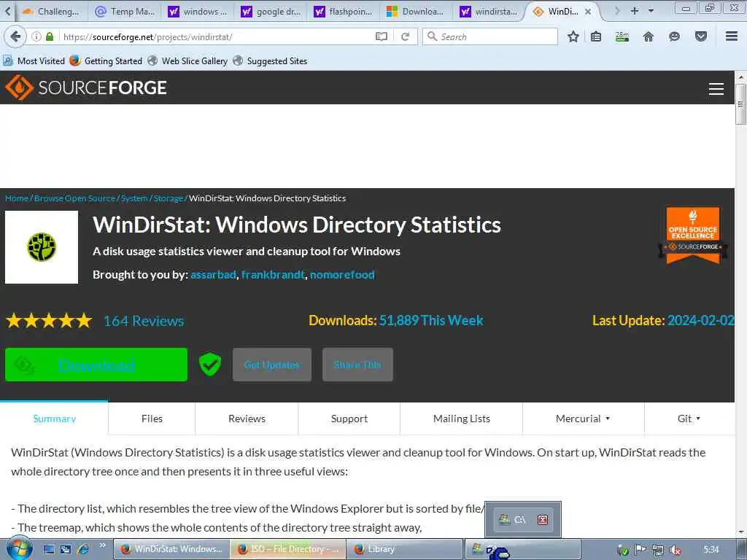Expand the quick launch overflow chevron
The height and width of the screenshot is (560, 747).
(102, 545)
